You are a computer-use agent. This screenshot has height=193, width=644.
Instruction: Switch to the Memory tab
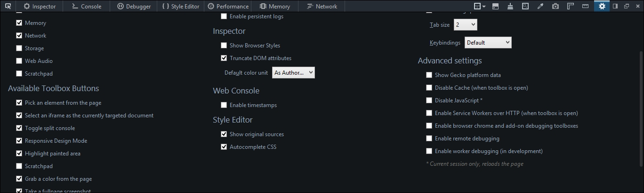point(274,6)
